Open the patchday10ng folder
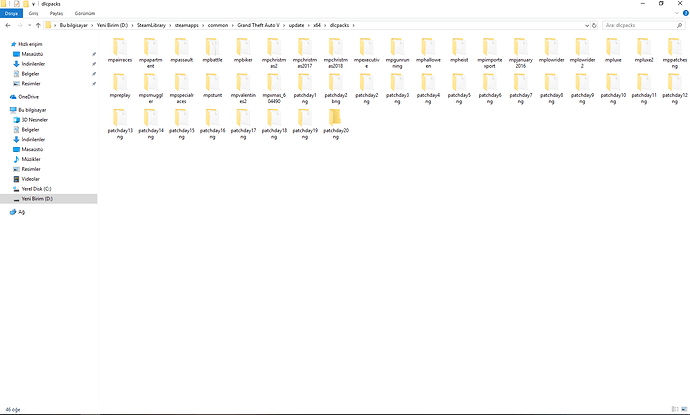 click(x=613, y=88)
